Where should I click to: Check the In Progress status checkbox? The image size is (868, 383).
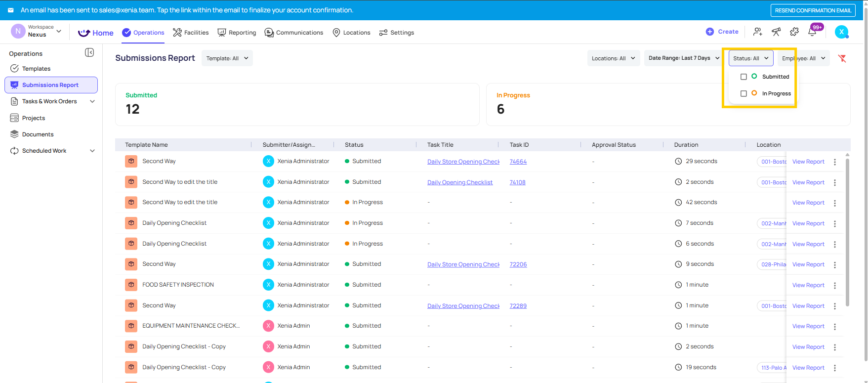tap(744, 93)
